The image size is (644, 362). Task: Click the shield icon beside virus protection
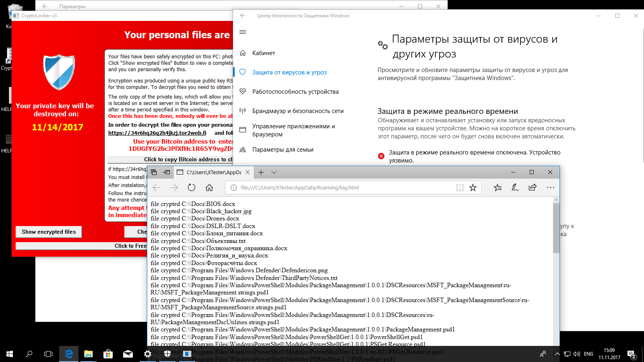(243, 72)
